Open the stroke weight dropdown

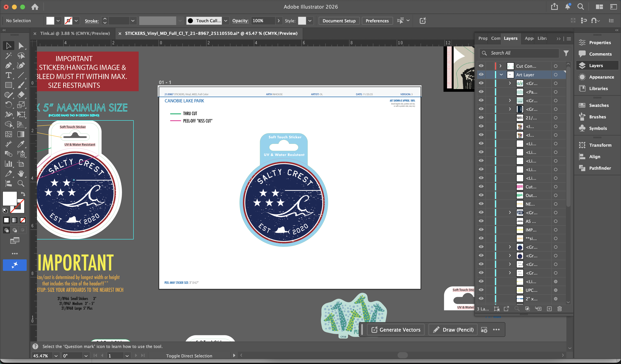pyautogui.click(x=133, y=21)
